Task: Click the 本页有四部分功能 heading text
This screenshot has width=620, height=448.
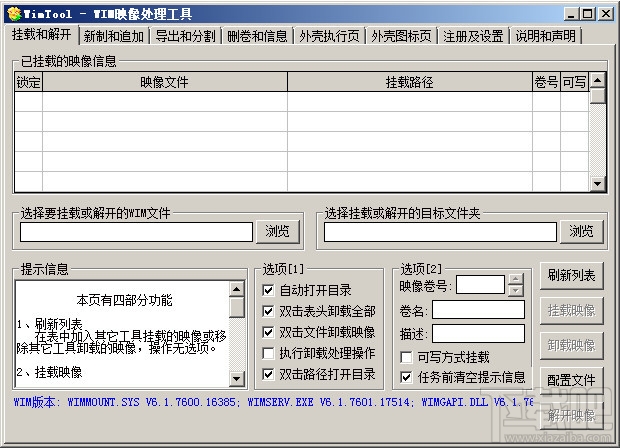Action: tap(125, 300)
